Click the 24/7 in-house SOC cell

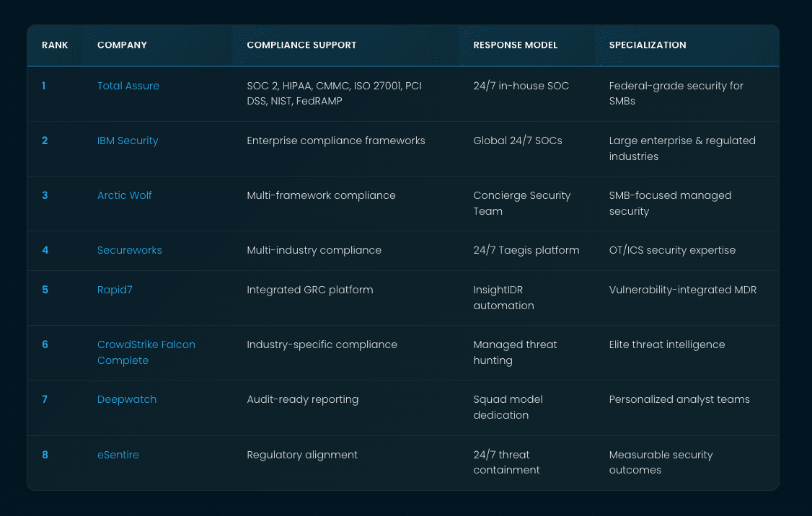click(x=521, y=86)
